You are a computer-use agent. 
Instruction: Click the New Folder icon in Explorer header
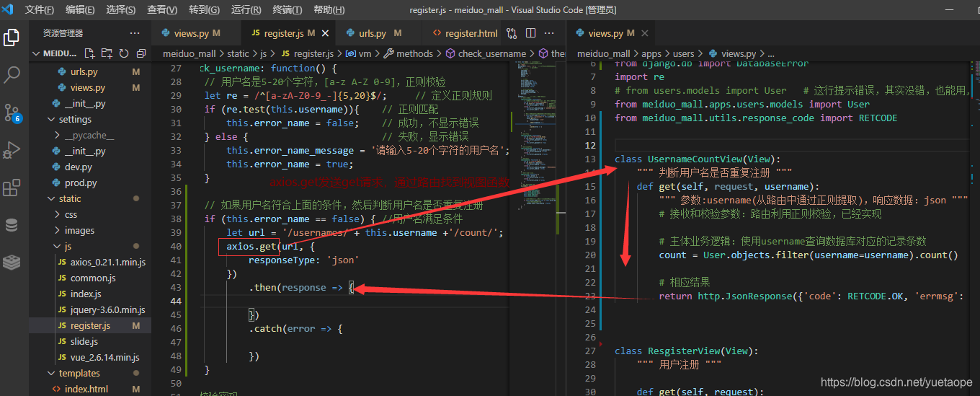pyautogui.click(x=107, y=53)
